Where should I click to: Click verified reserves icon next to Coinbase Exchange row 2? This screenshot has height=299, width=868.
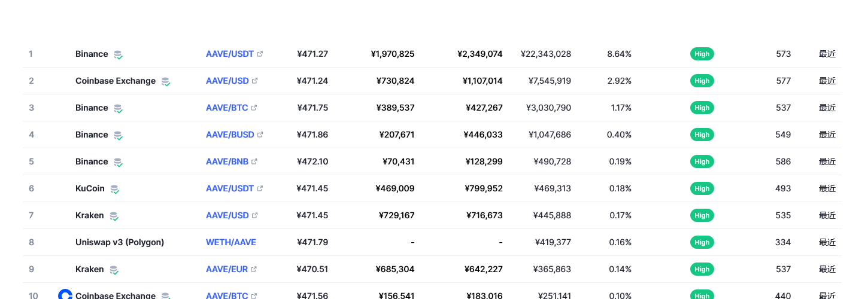[166, 81]
